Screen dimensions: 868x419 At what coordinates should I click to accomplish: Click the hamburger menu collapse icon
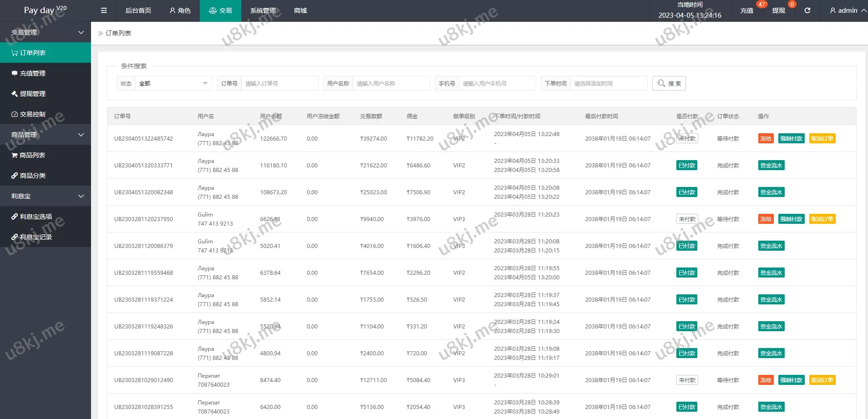[104, 10]
